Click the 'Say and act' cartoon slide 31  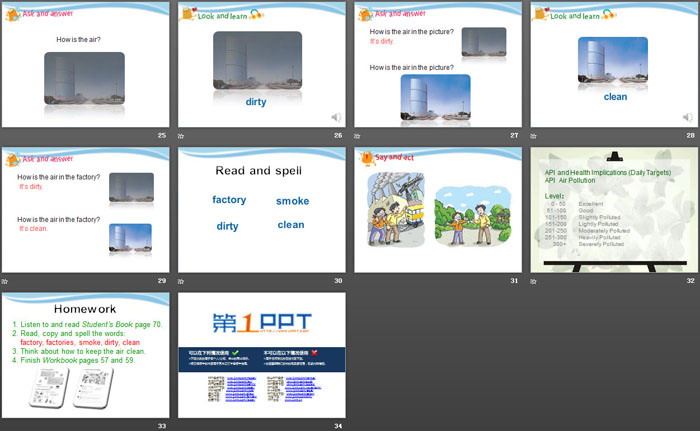437,210
